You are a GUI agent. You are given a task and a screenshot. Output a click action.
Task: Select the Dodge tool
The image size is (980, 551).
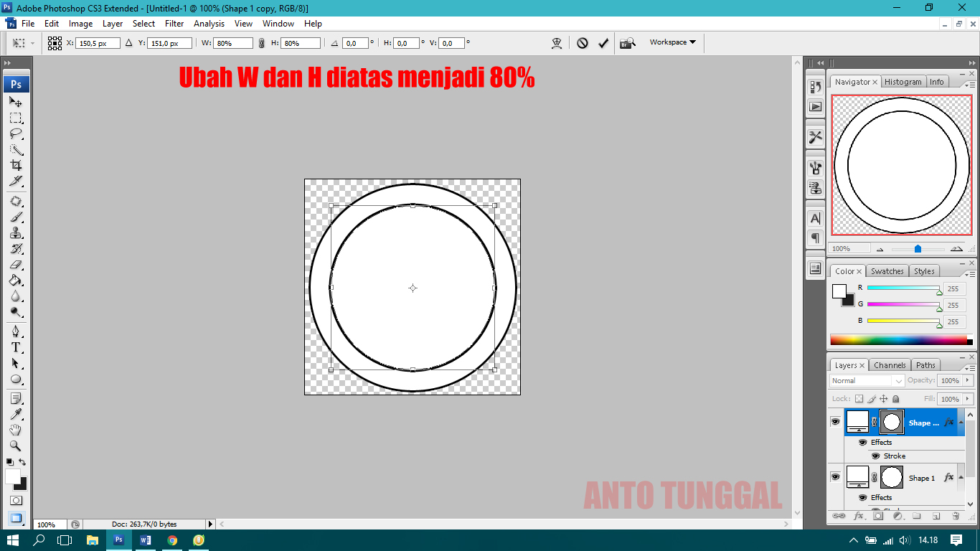point(16,312)
